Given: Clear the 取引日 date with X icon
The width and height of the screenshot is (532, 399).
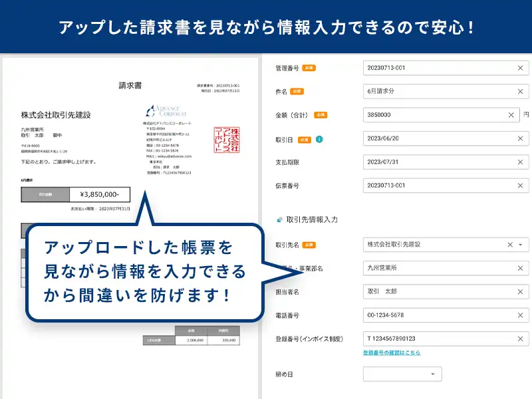Looking at the screenshot, I should point(520,138).
